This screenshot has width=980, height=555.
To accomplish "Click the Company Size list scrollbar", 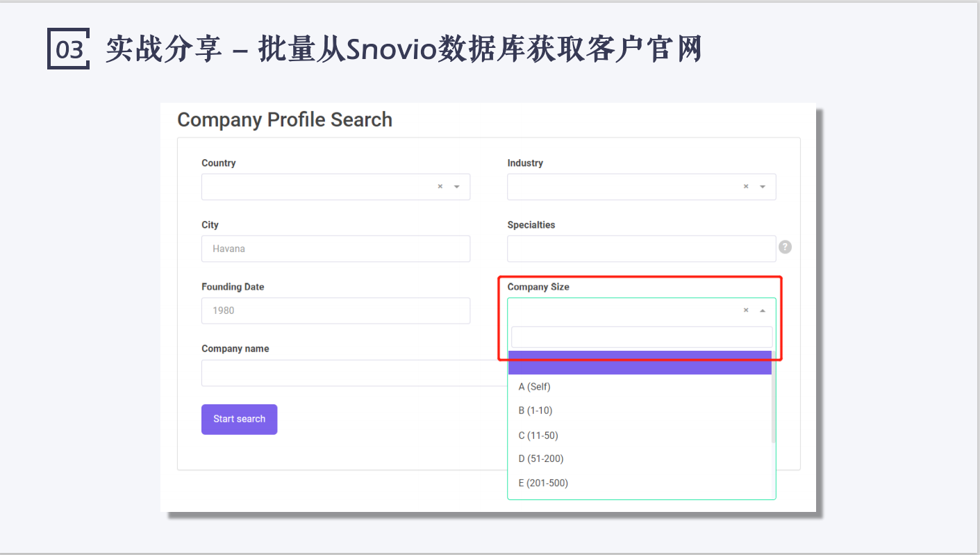I will (x=774, y=397).
